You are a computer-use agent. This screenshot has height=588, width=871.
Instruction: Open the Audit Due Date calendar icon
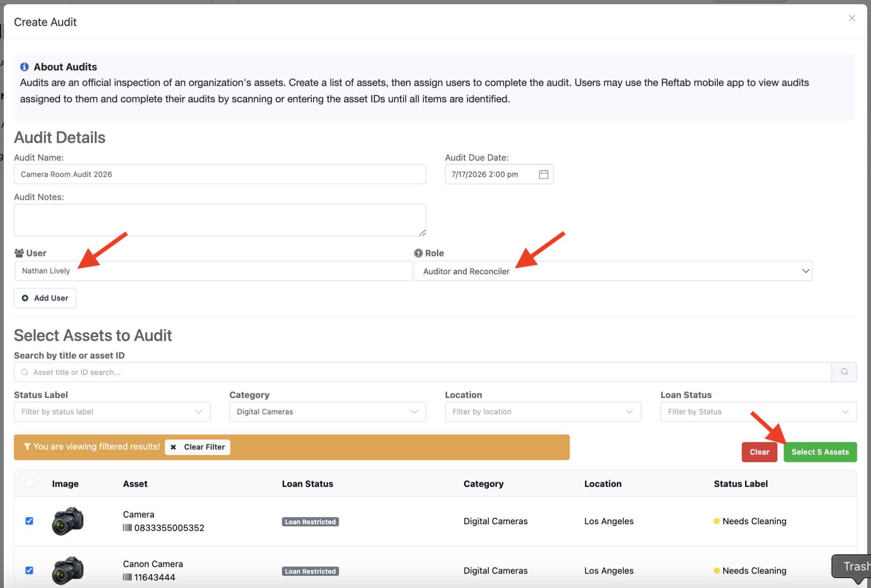pyautogui.click(x=544, y=174)
